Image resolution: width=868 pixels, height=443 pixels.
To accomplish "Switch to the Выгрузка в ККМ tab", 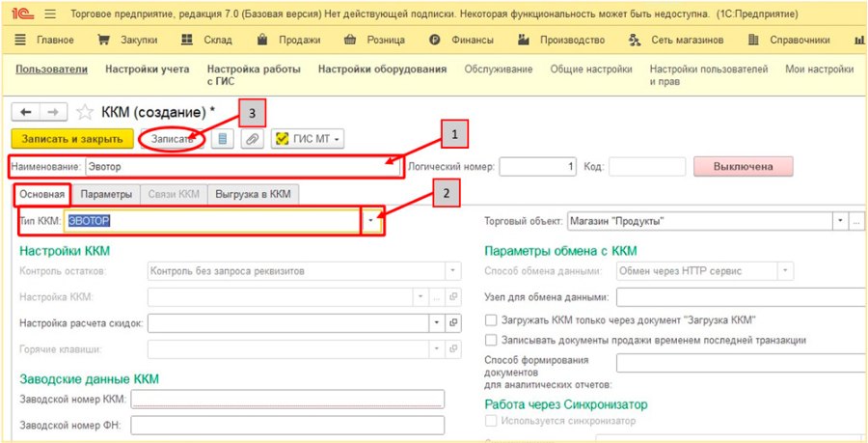I will (x=253, y=194).
